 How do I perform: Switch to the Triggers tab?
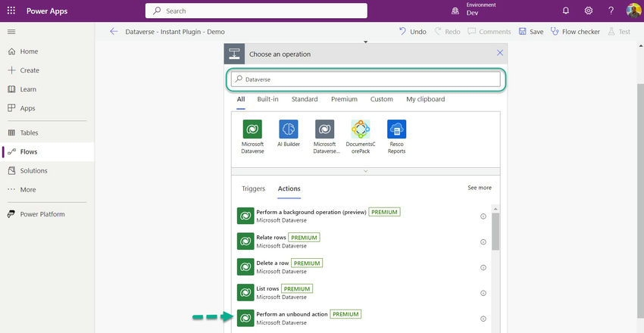pyautogui.click(x=253, y=188)
